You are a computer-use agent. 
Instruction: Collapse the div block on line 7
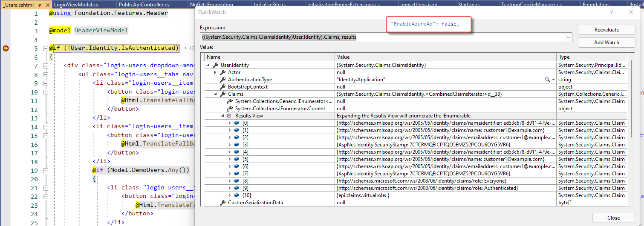(46, 66)
